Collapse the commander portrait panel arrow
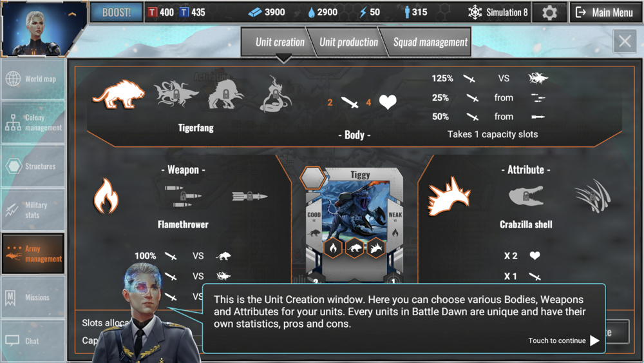 (x=72, y=14)
